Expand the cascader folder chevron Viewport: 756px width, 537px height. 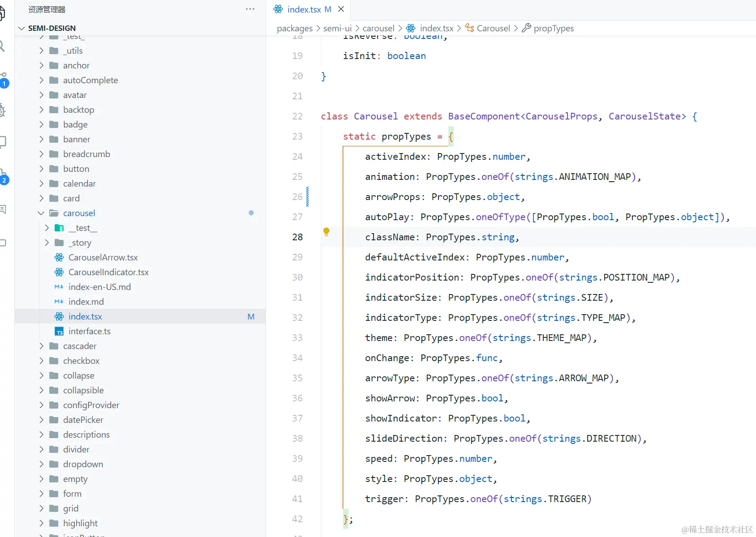41,346
